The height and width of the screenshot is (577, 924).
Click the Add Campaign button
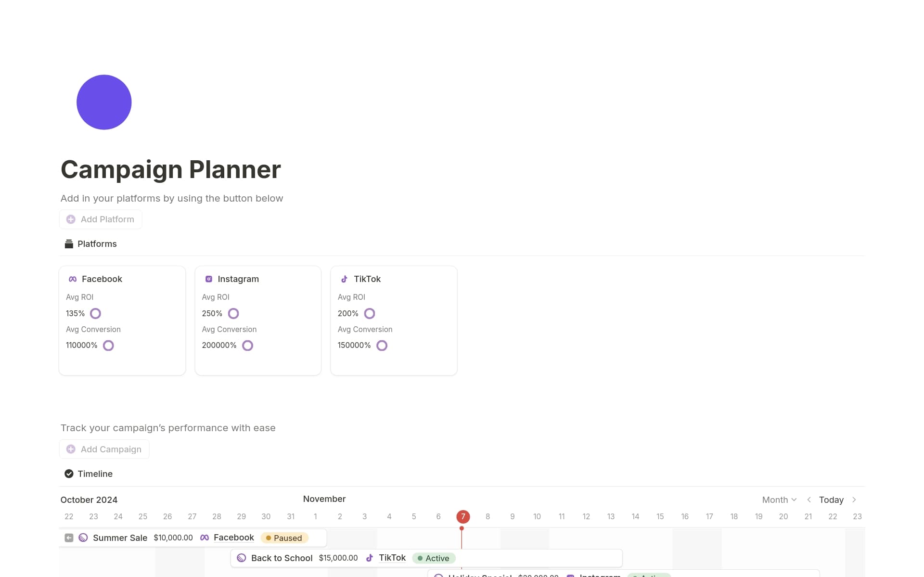(x=104, y=449)
